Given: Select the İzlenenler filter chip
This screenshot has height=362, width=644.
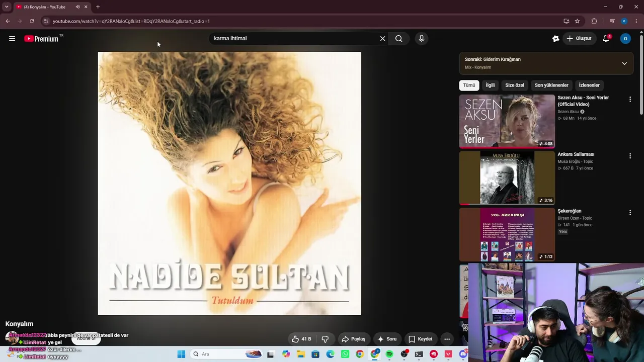Looking at the screenshot, I should pyautogui.click(x=589, y=85).
